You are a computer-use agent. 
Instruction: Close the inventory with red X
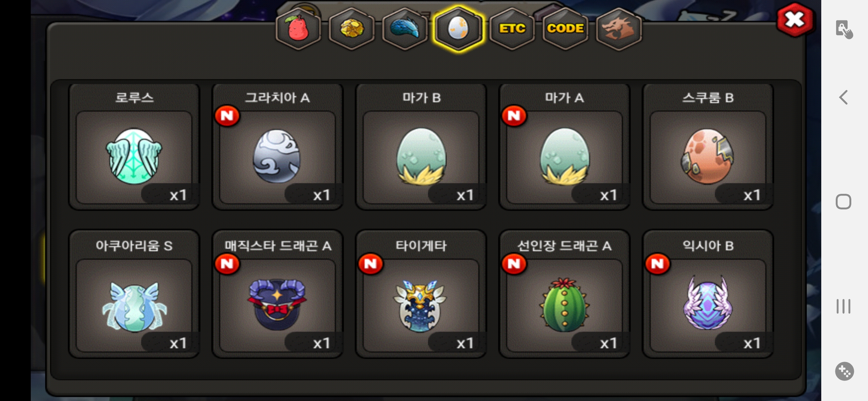point(795,20)
